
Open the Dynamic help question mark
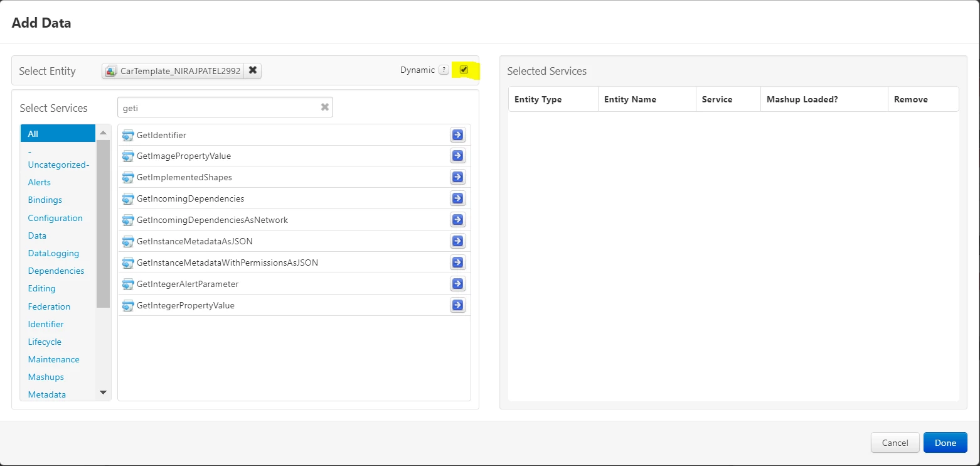(x=444, y=70)
